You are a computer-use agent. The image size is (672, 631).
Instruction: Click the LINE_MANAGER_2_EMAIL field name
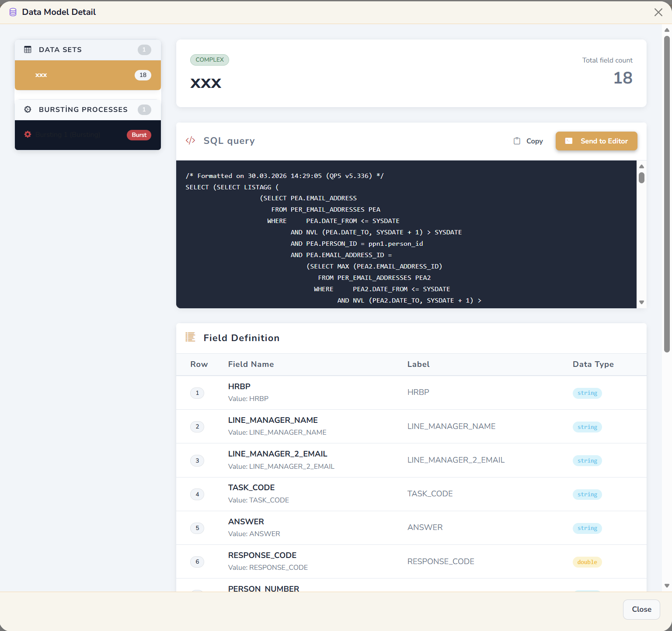tap(278, 454)
